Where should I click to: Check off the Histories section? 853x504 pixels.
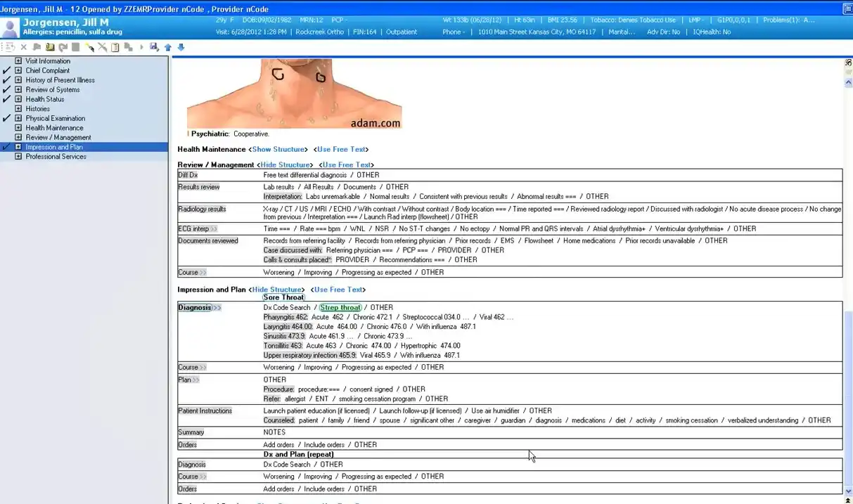coord(6,108)
